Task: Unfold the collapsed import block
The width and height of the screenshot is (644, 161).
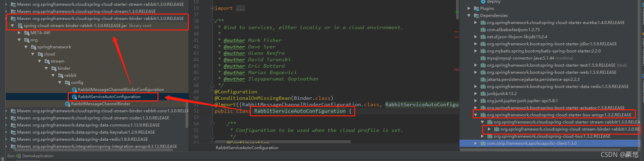Action: pyautogui.click(x=212, y=8)
